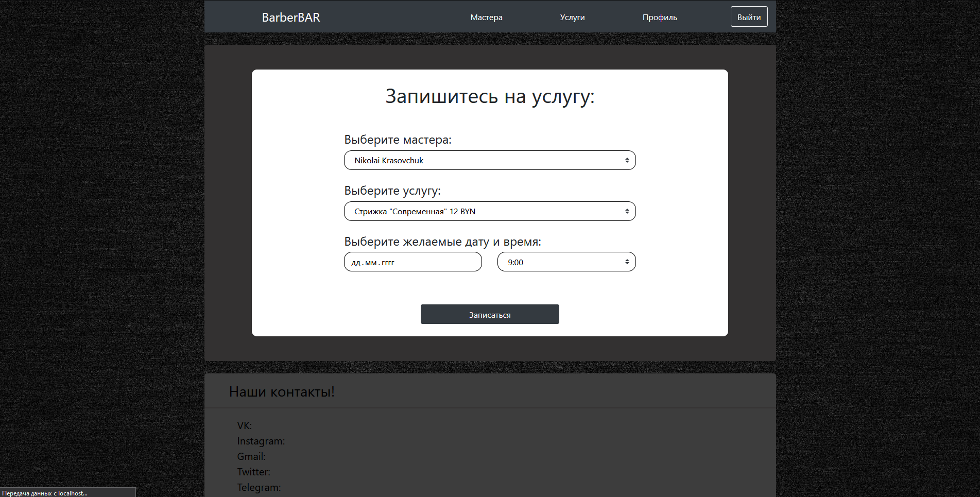The image size is (980, 497).
Task: Click the date input field дд.мм.гггг
Action: [412, 262]
